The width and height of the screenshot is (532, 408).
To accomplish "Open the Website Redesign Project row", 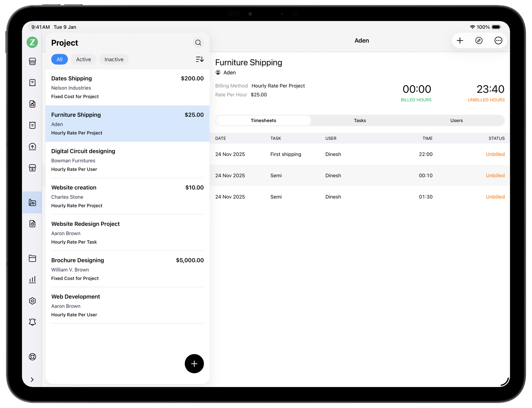I will point(127,233).
